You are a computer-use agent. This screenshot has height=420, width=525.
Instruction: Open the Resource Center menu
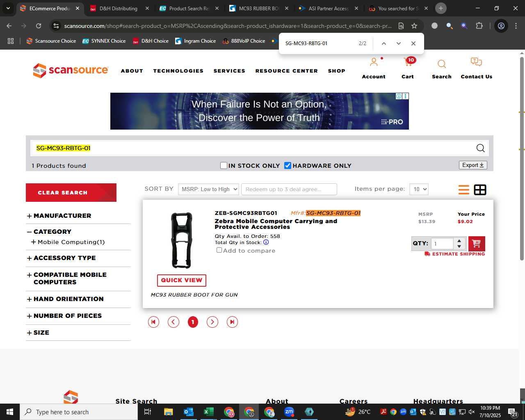287,71
